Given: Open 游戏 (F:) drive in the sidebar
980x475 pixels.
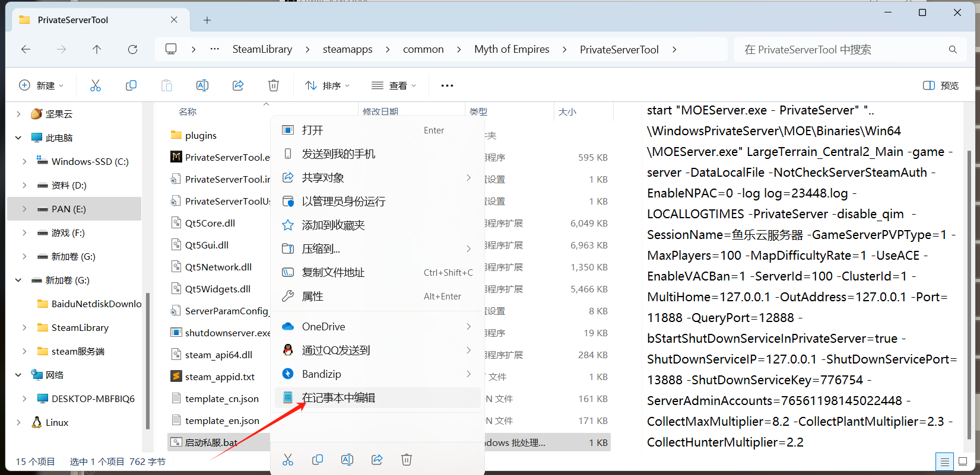Looking at the screenshot, I should 68,232.
